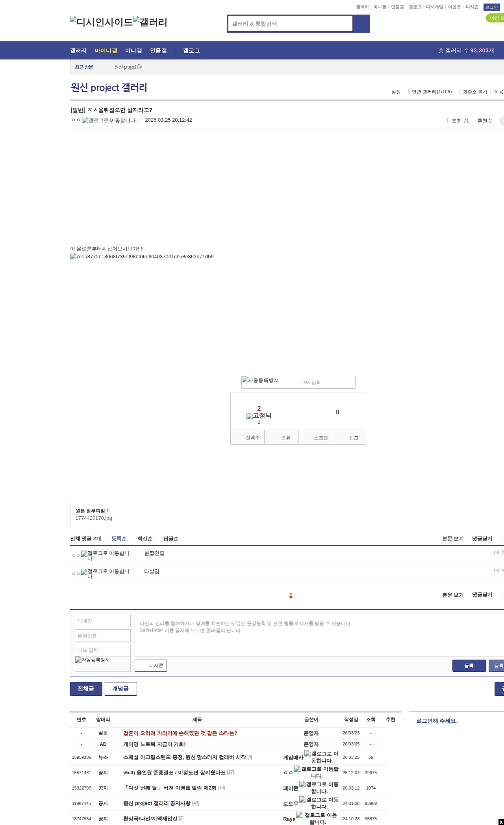Sort comments by 등록순
Image resolution: width=504 pixels, height=825 pixels.
click(x=119, y=539)
